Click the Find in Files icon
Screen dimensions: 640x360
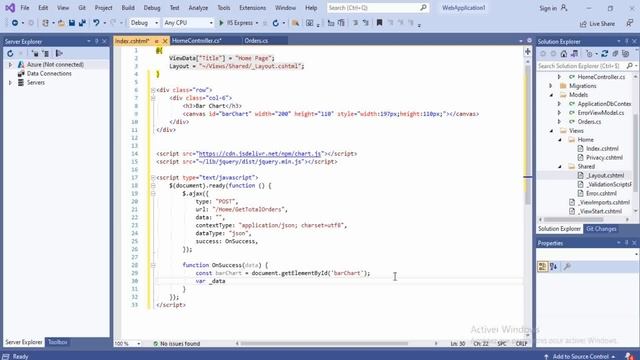[295, 23]
